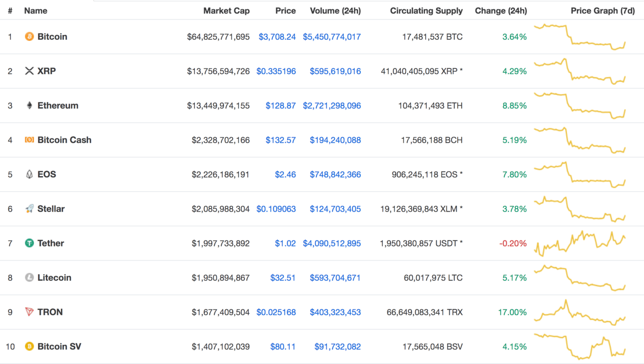Click Bitcoin market cap $64,825,771,695
The image size is (644, 364).
(x=218, y=37)
